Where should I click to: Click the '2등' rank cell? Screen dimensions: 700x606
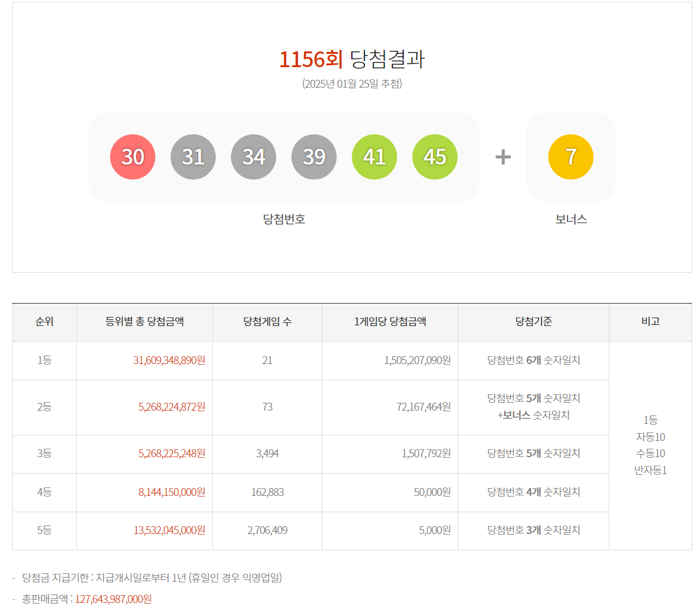pyautogui.click(x=44, y=407)
